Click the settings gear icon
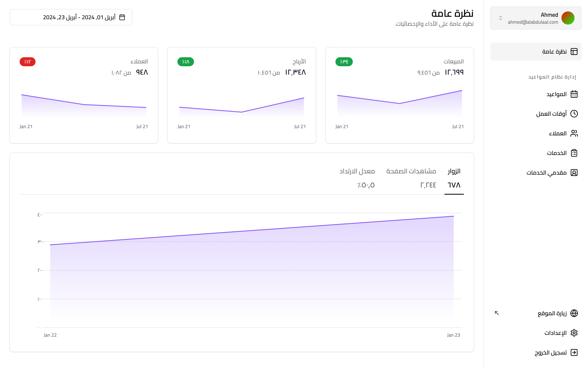Screen dimensions: 588x368 tap(574, 333)
